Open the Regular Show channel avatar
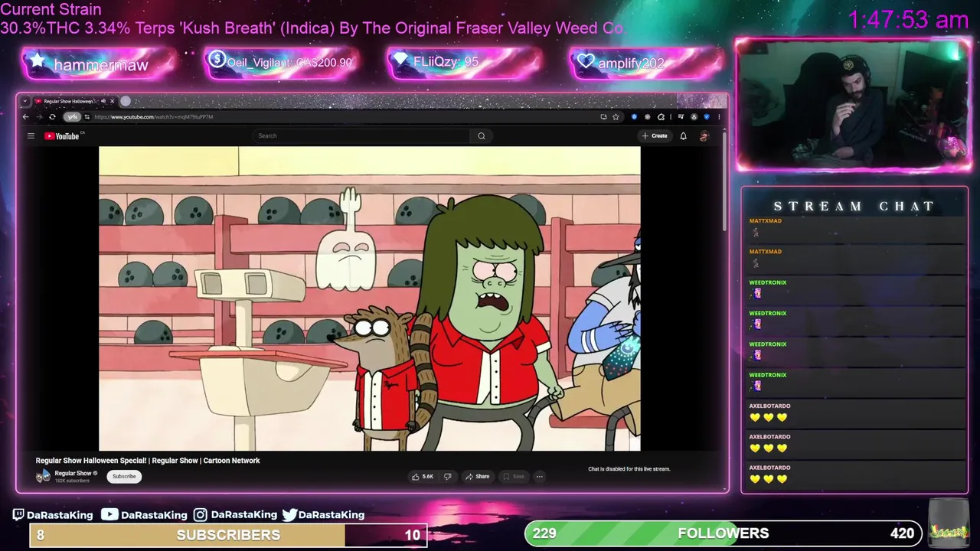 click(x=44, y=476)
